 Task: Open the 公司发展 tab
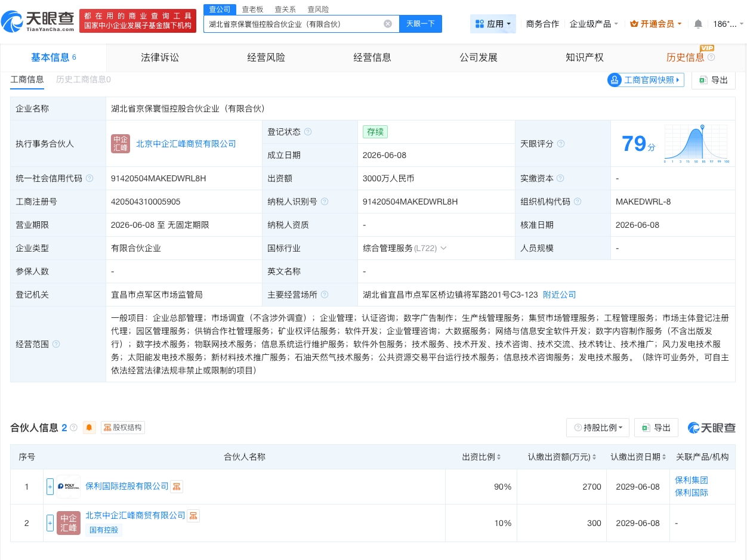(x=479, y=57)
